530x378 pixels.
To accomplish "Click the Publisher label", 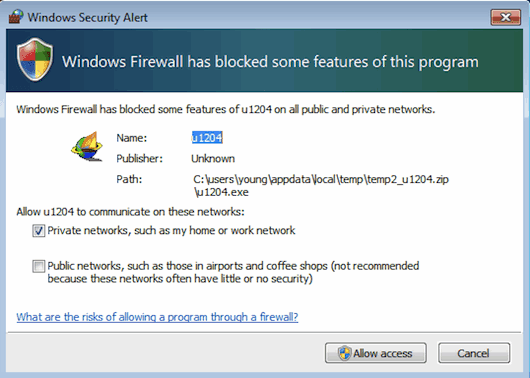I will click(x=140, y=159).
